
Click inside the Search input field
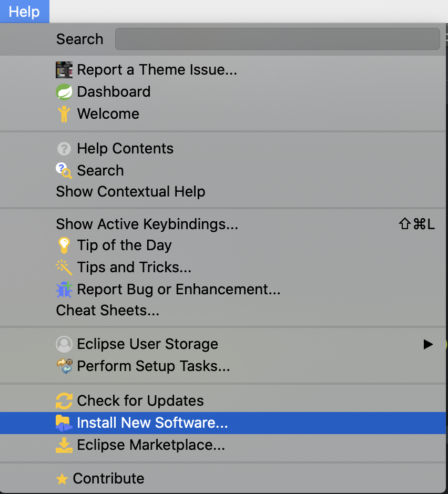(277, 38)
